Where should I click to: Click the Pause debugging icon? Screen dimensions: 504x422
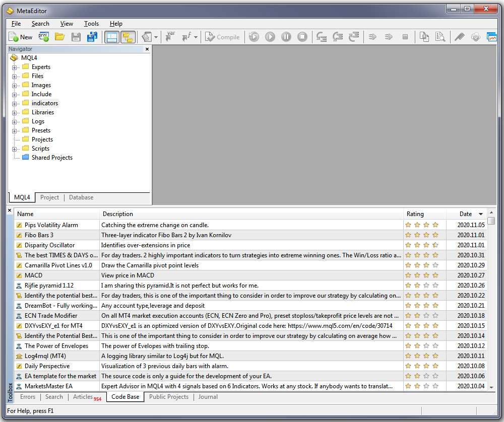tap(286, 37)
